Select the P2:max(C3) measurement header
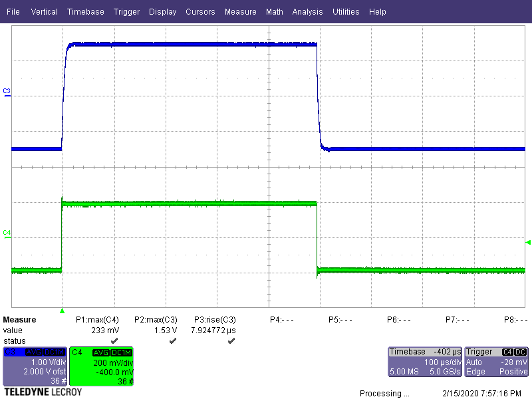The image size is (532, 399). [156, 320]
